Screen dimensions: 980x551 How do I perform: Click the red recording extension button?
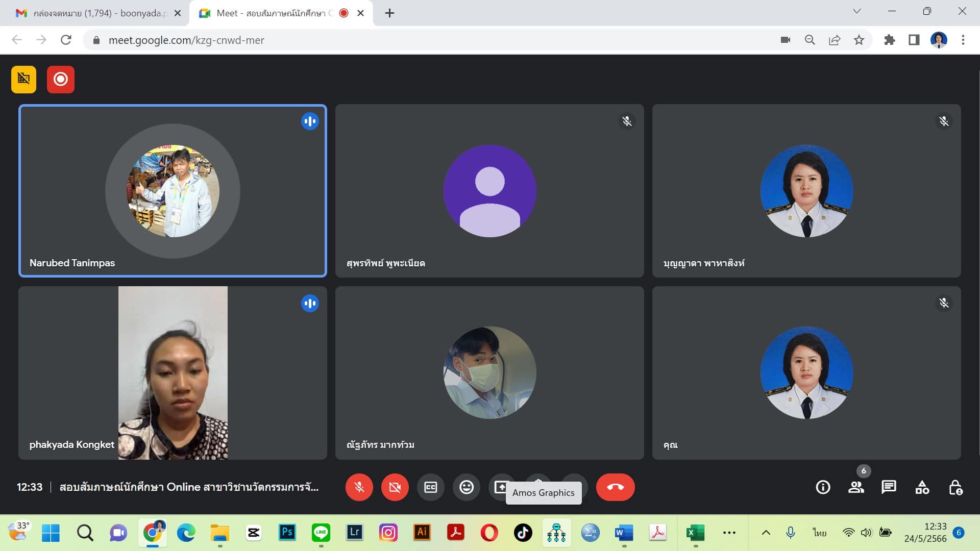point(61,80)
